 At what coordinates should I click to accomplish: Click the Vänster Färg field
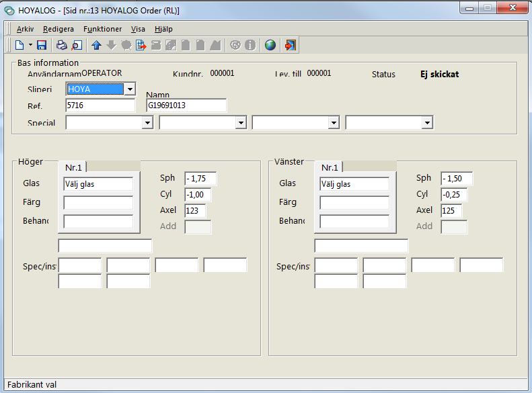click(354, 203)
